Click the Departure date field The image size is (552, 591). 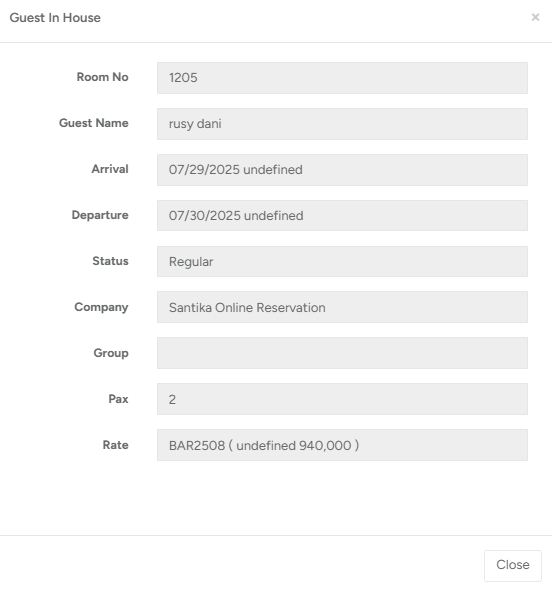tap(342, 216)
